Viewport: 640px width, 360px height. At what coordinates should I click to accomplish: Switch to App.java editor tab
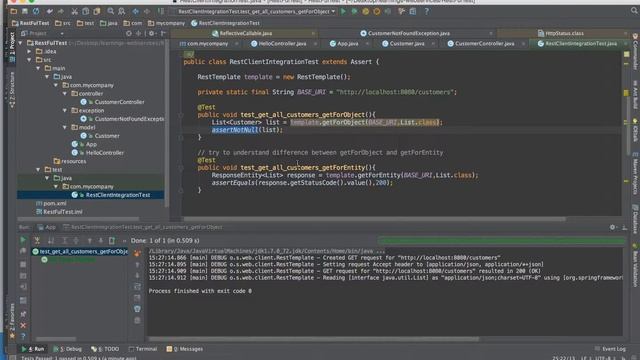pyautogui.click(x=347, y=43)
